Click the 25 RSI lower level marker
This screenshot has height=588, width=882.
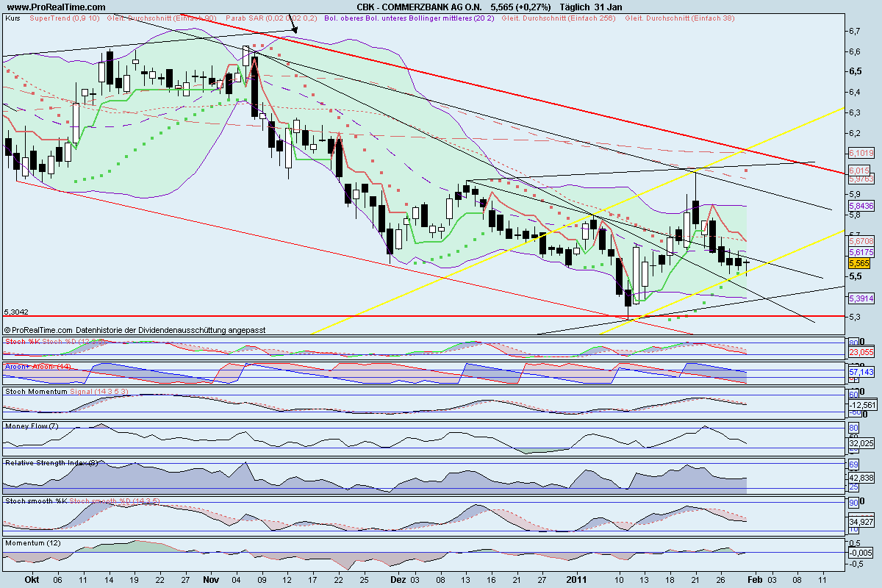853,487
